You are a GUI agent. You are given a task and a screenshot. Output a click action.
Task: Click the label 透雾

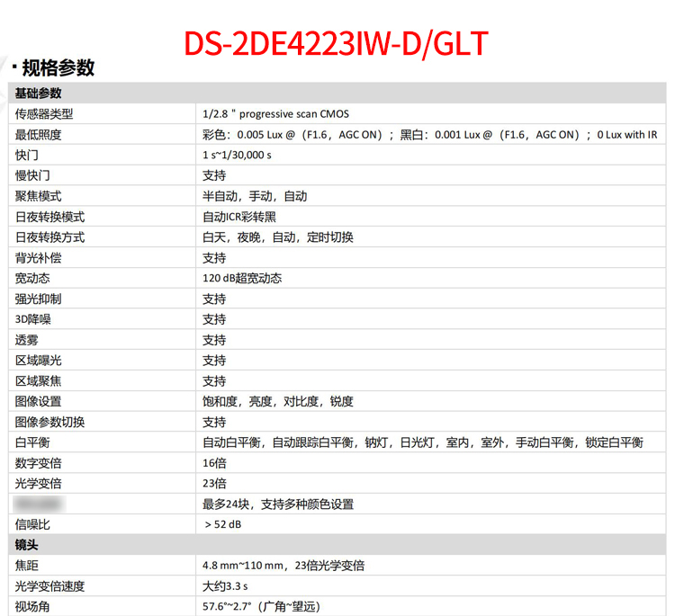pos(27,340)
